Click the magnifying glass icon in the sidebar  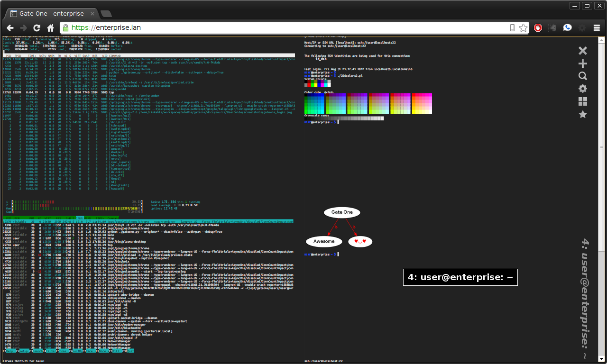click(x=582, y=75)
